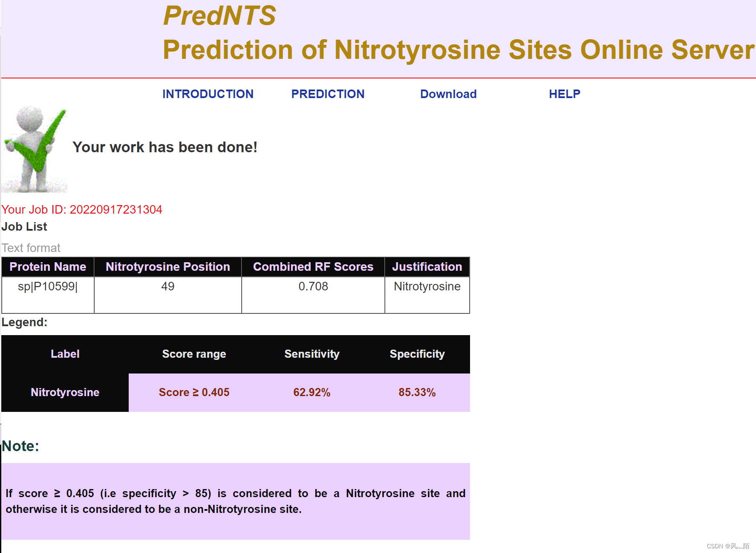Click the Note paragraph about score threshold

pyautogui.click(x=236, y=501)
